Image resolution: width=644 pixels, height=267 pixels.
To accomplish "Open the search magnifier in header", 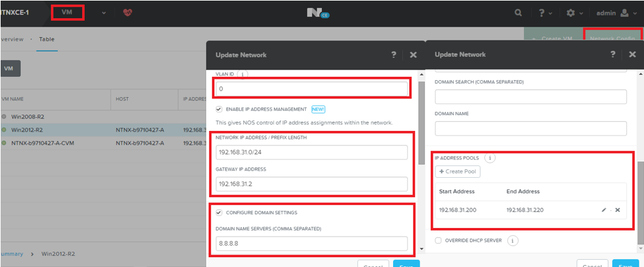I will [x=518, y=13].
